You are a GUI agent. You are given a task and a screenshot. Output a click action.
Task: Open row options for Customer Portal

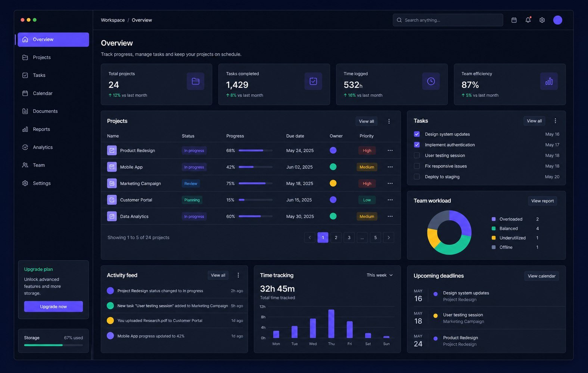pyautogui.click(x=390, y=200)
